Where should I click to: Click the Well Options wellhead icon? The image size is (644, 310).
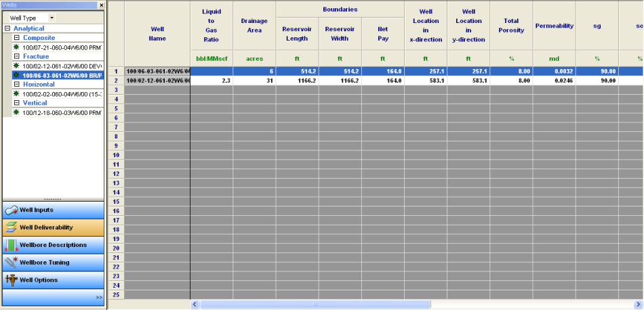11,280
